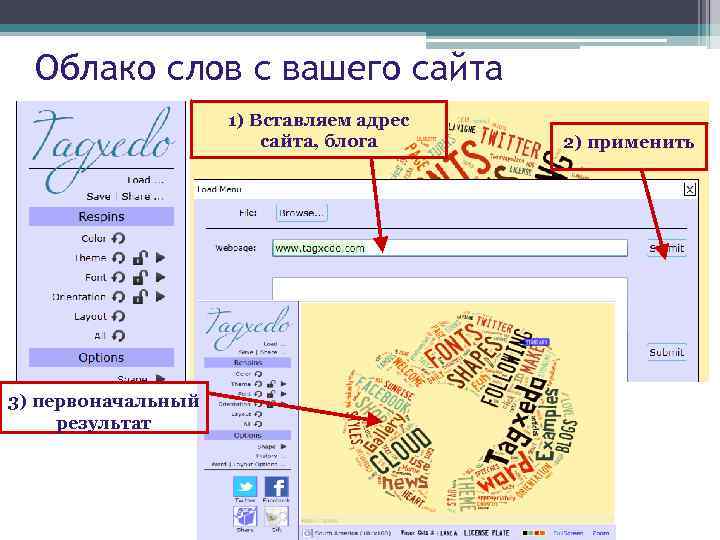This screenshot has width=720, height=540.
Task: Expand the Shape arrow in small result panel
Action: (283, 446)
